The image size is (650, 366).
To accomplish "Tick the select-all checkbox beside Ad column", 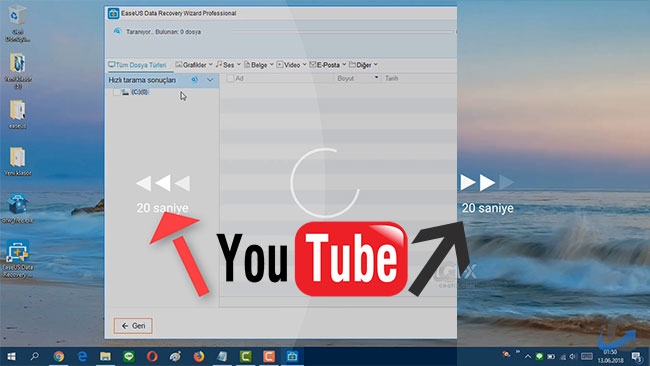I will pyautogui.click(x=230, y=78).
